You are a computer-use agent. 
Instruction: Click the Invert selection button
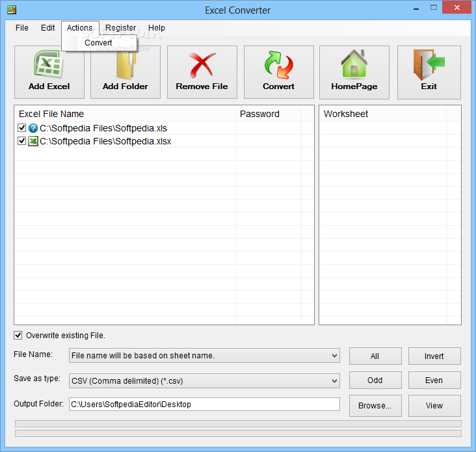point(434,356)
